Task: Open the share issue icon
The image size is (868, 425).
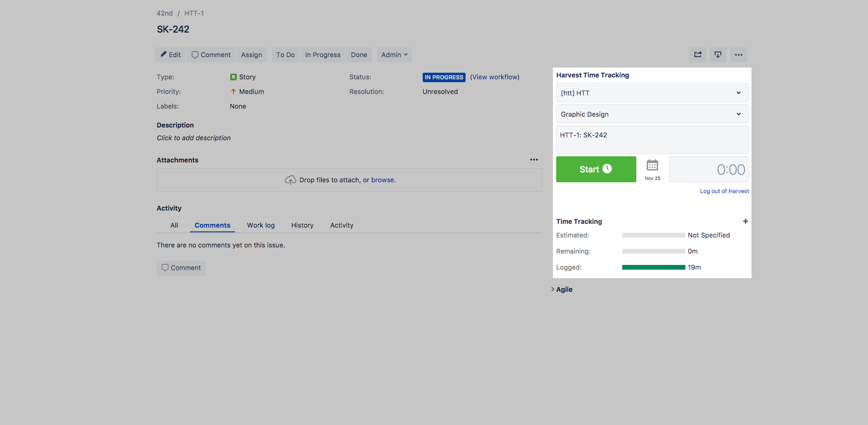Action: click(x=698, y=54)
